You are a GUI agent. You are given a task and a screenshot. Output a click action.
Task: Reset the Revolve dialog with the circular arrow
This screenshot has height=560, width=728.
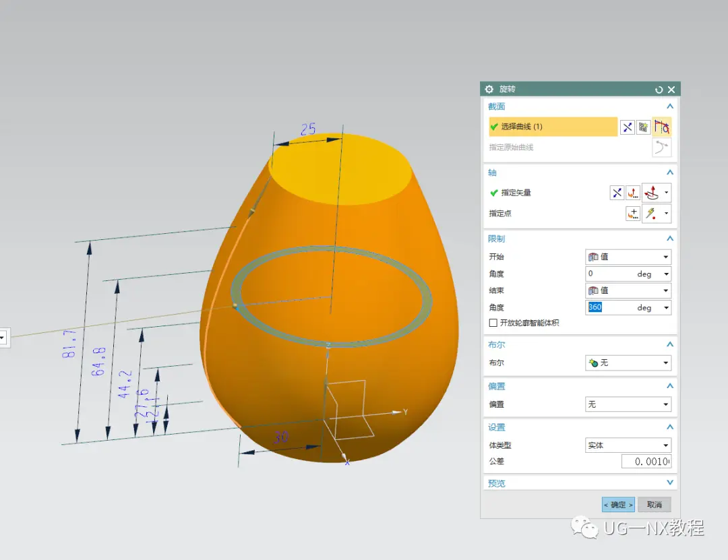tap(659, 90)
